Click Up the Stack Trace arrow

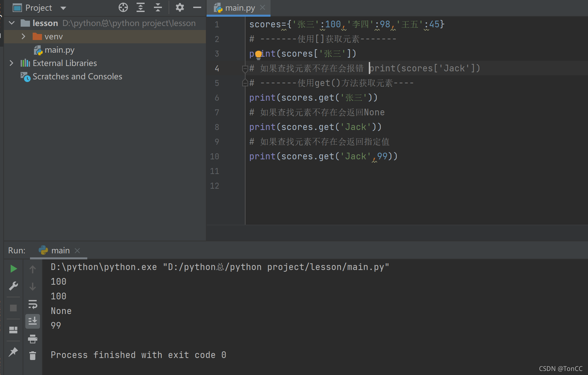pyautogui.click(x=33, y=269)
